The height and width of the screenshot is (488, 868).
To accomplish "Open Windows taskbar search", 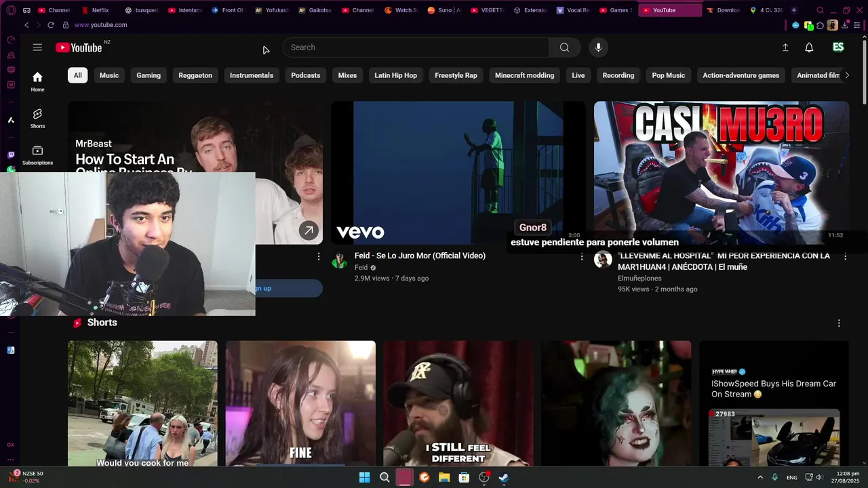I will 384,477.
